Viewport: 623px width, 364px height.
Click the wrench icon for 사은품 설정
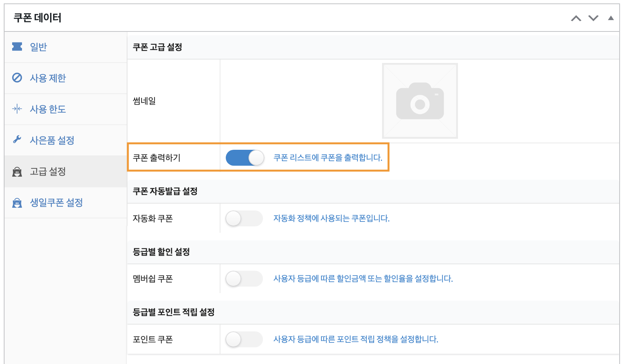click(17, 140)
